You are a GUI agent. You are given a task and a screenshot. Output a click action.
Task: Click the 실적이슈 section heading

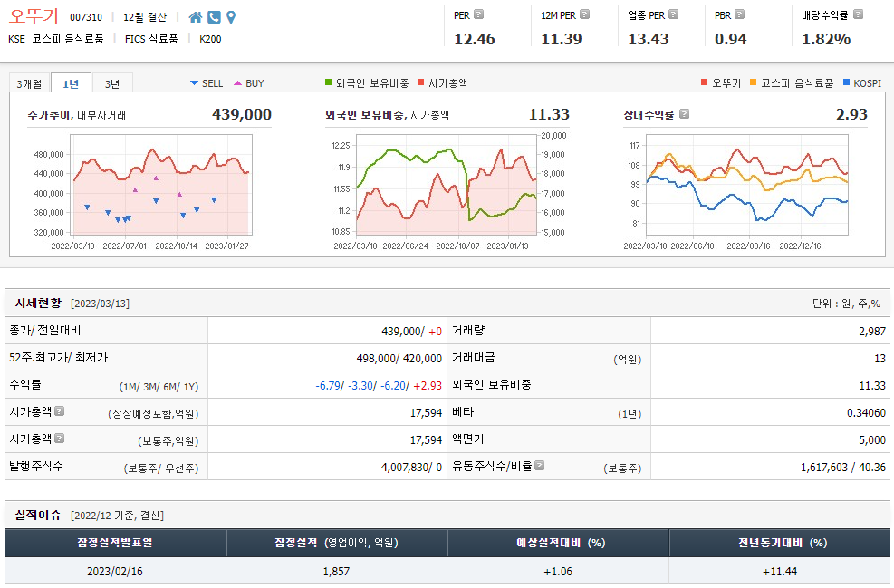click(38, 515)
